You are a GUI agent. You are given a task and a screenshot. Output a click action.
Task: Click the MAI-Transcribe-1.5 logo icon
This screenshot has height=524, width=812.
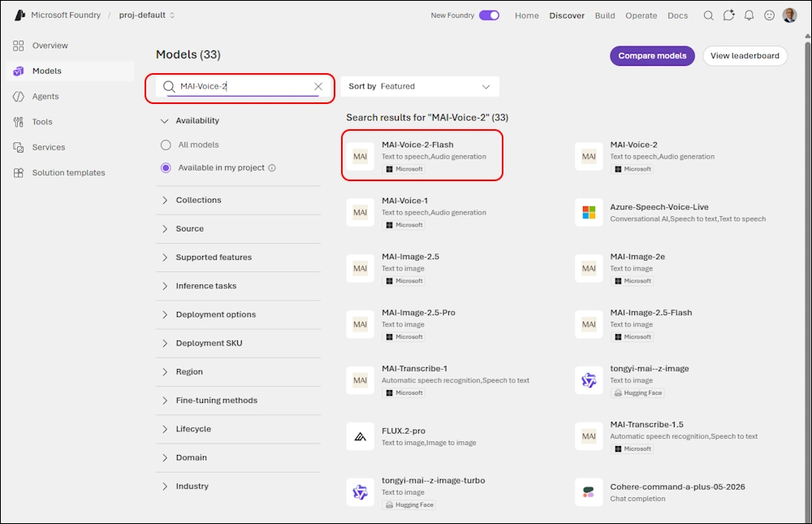589,436
